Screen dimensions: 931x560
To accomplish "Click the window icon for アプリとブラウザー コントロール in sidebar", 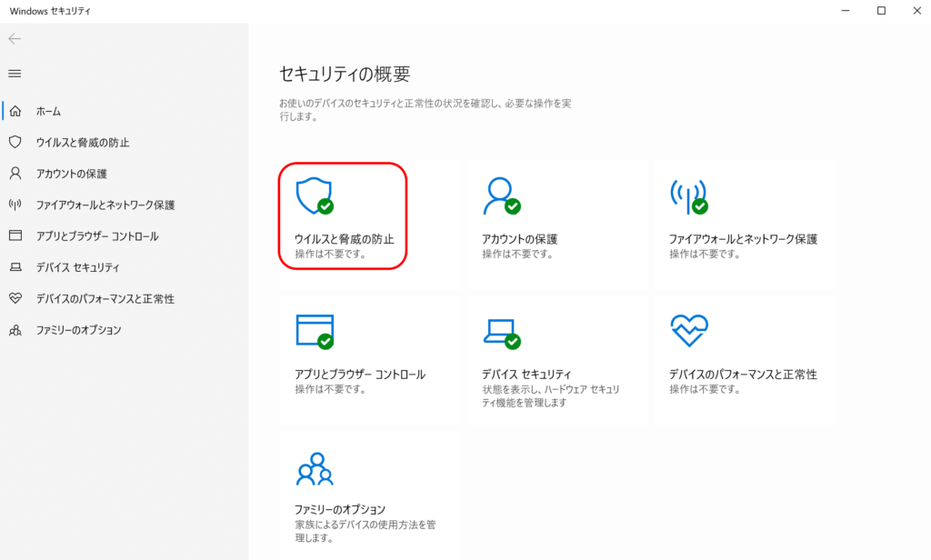I will (15, 235).
